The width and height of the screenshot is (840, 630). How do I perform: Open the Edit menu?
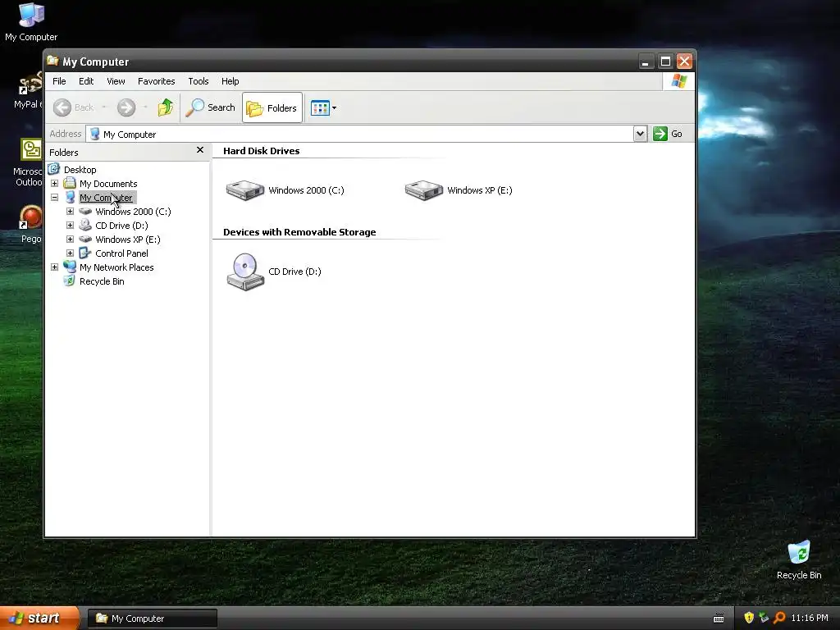(85, 81)
